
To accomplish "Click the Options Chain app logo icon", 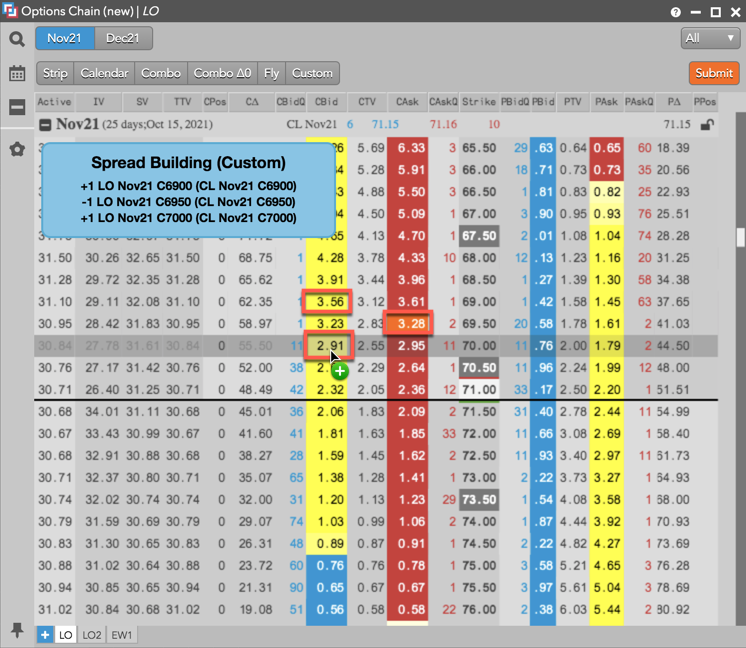I will pyautogui.click(x=10, y=12).
